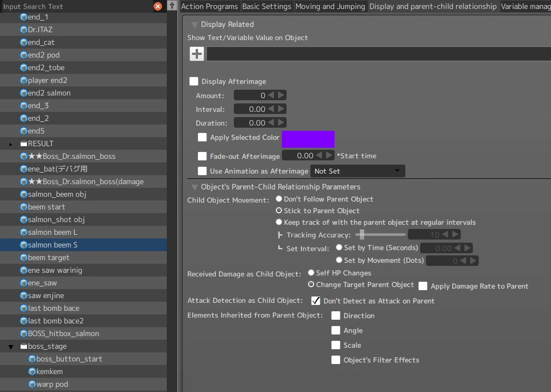Enable inheriting Scale from parent
This screenshot has width=551, height=392.
336,345
